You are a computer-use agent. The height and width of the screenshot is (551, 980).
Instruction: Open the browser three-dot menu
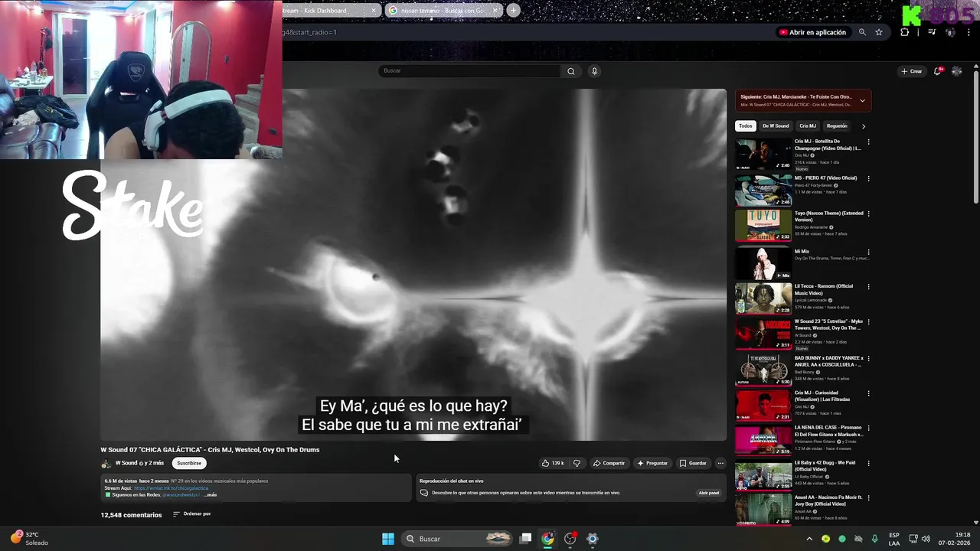[x=968, y=32]
